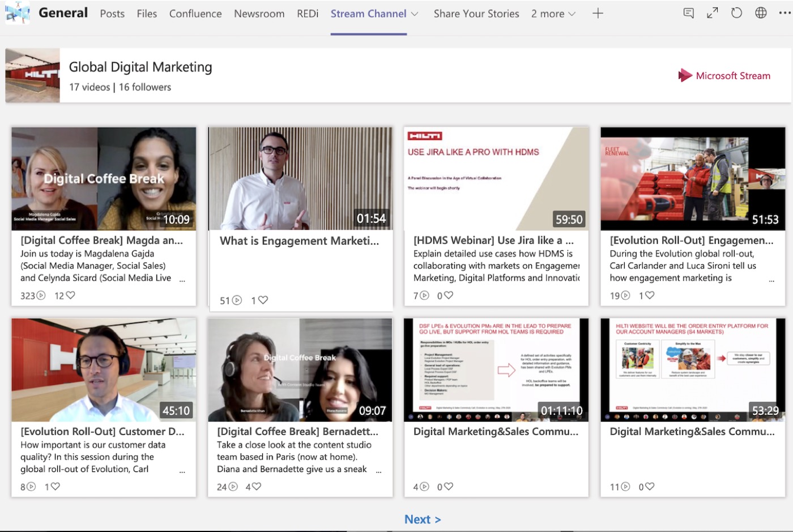Open the Confluence tab
The image size is (793, 532).
[195, 14]
